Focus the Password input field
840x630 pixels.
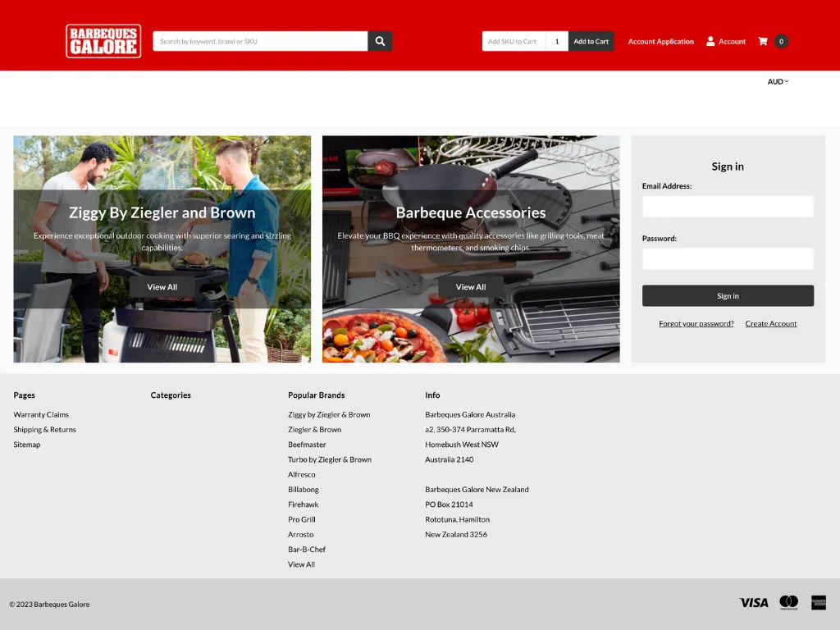(728, 259)
